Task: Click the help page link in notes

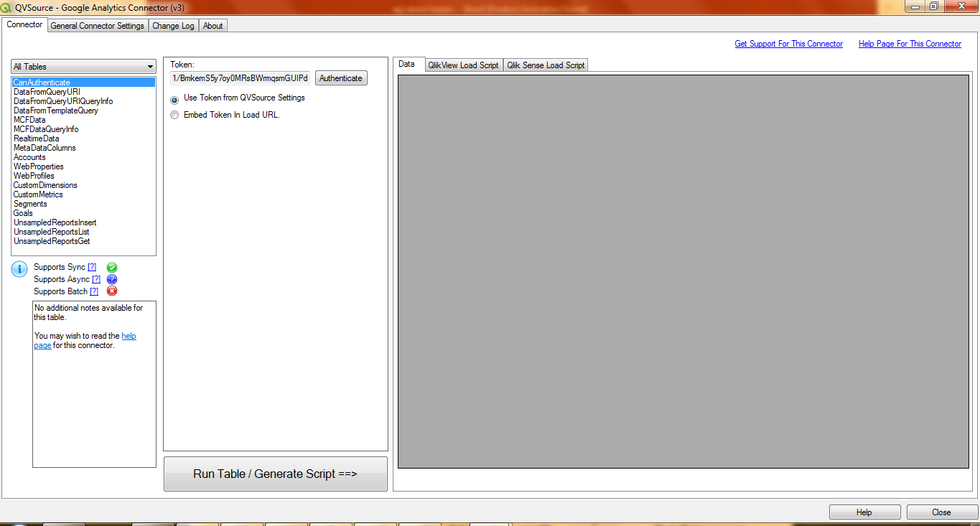Action: pos(129,336)
